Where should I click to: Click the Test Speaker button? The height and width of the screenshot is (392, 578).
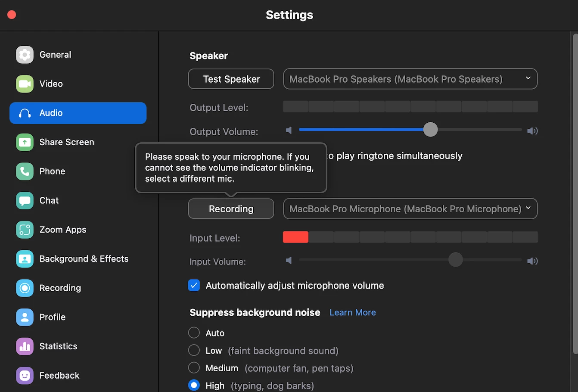pyautogui.click(x=231, y=79)
